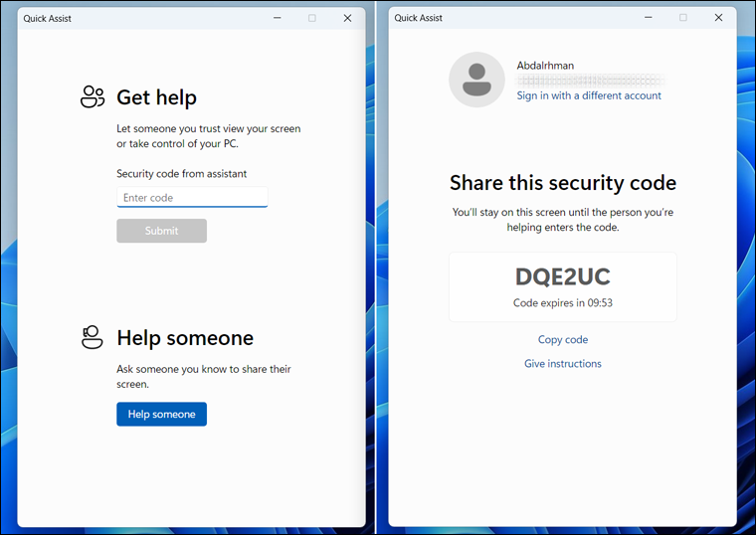Click the Abdalrhman account name

pos(545,66)
